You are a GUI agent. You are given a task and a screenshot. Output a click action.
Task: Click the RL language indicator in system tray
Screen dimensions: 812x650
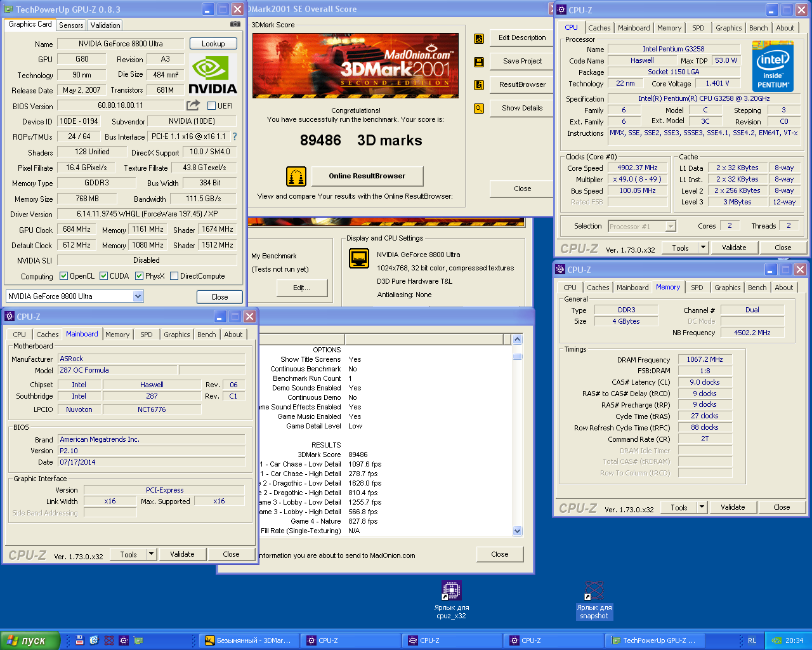752,640
